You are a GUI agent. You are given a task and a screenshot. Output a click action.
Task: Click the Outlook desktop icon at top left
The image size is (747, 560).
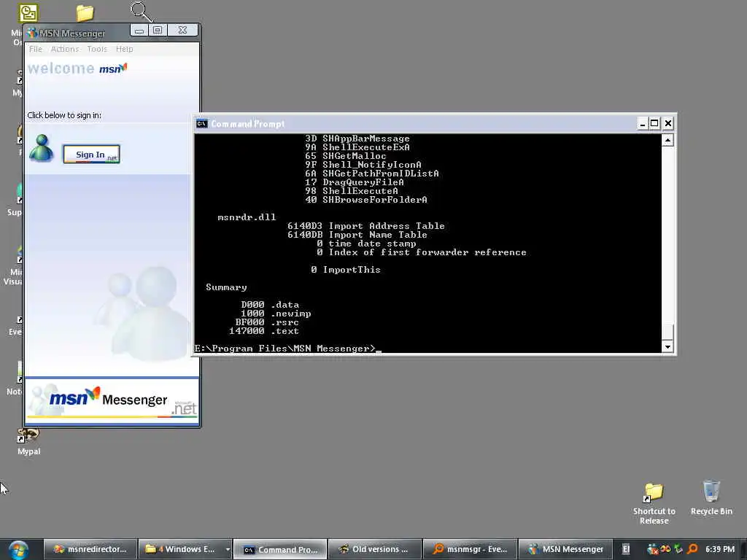click(x=28, y=13)
